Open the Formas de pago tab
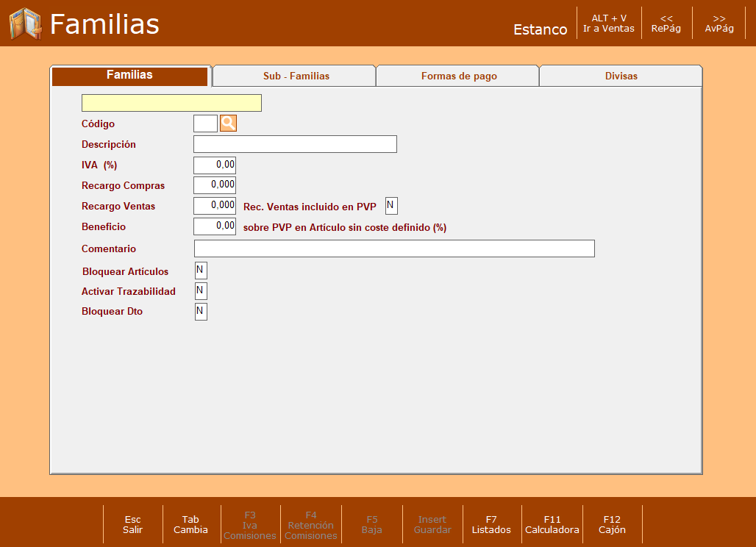Image resolution: width=756 pixels, height=547 pixels. [458, 76]
